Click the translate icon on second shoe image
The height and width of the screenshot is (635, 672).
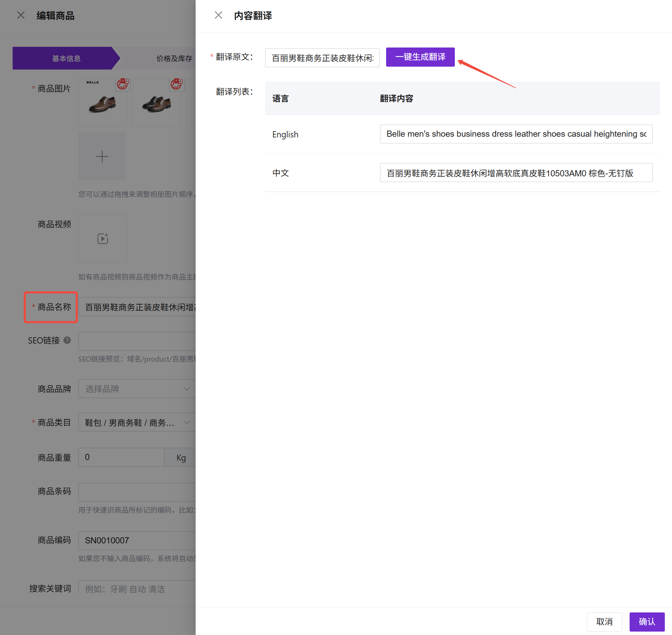click(176, 84)
